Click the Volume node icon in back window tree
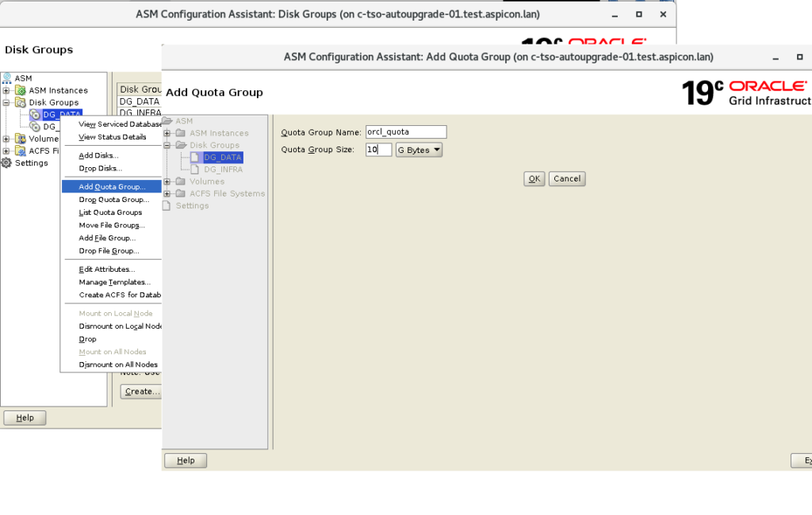The height and width of the screenshot is (515, 812). click(21, 139)
